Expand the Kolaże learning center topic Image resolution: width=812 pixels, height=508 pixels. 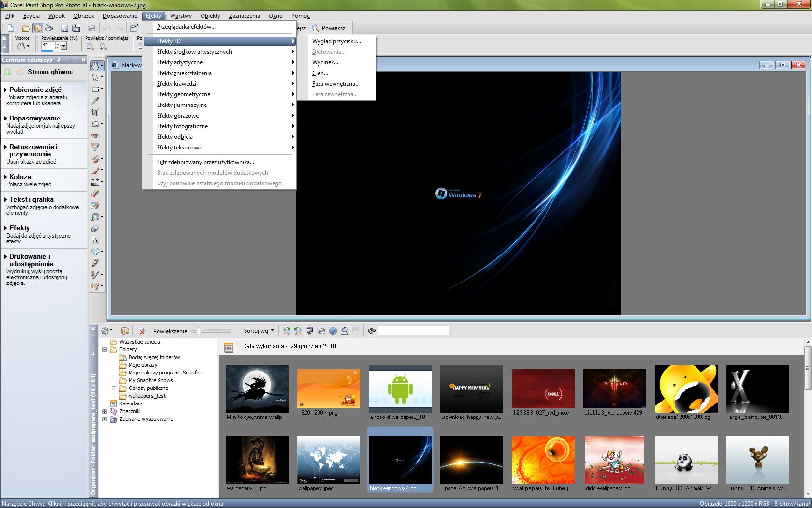[20, 177]
